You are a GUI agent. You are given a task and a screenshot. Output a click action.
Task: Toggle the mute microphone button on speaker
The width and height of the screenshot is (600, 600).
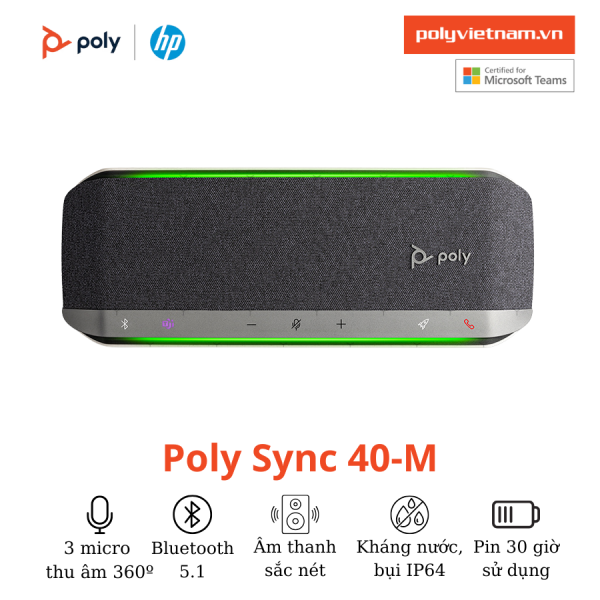(296, 324)
